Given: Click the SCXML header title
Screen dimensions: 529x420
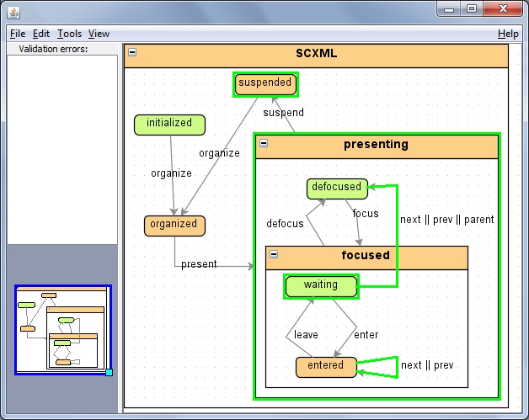Looking at the screenshot, I should point(317,53).
